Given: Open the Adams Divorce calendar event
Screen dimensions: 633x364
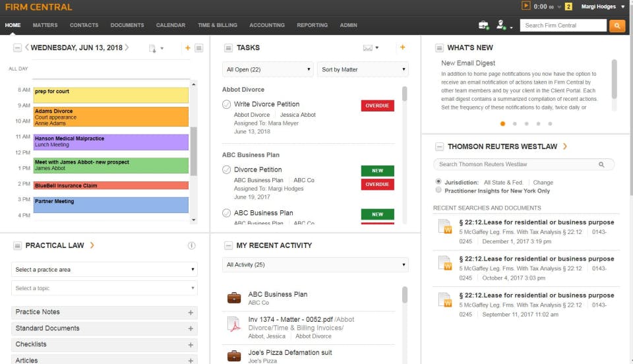Looking at the screenshot, I should [111, 117].
